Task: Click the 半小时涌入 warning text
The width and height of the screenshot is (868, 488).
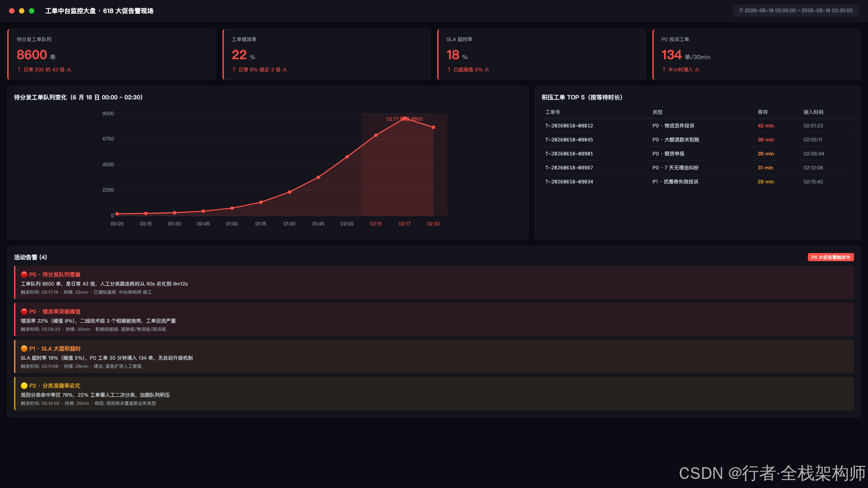Action: (x=681, y=70)
